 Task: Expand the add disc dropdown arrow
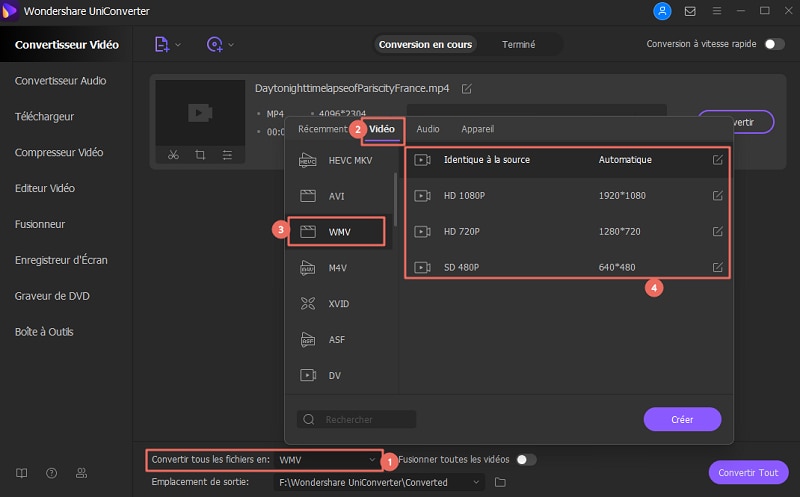(x=231, y=45)
